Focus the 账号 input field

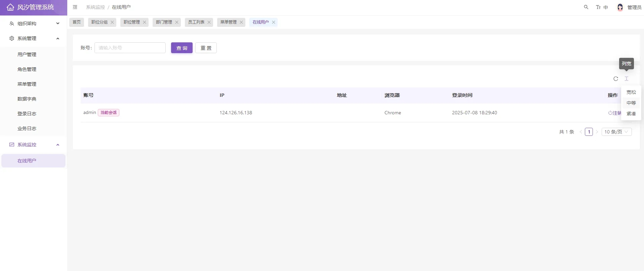[130, 48]
